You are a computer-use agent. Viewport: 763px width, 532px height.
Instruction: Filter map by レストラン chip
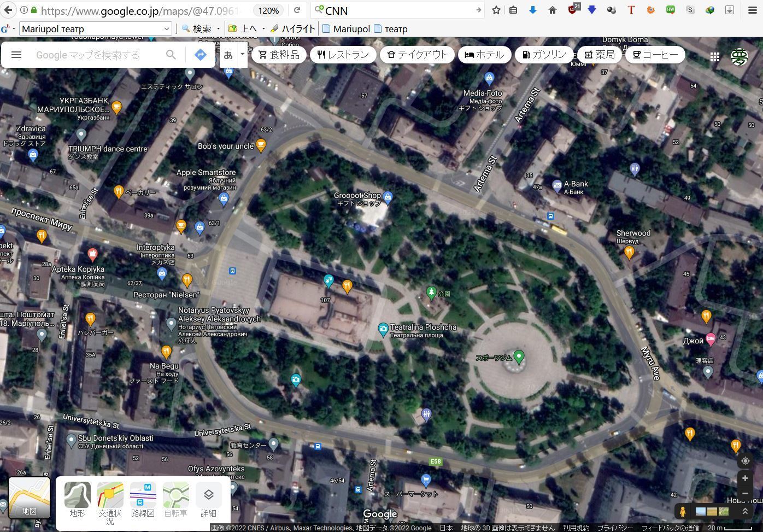click(343, 55)
